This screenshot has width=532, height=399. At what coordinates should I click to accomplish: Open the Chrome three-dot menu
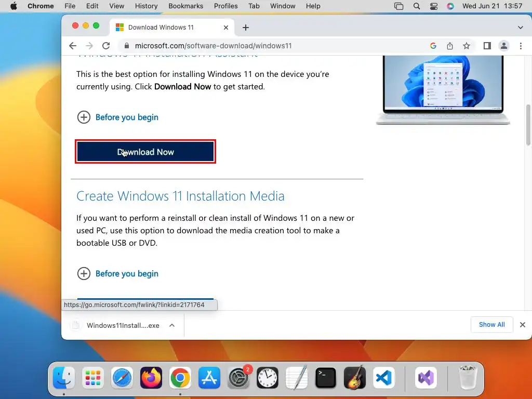(x=521, y=46)
